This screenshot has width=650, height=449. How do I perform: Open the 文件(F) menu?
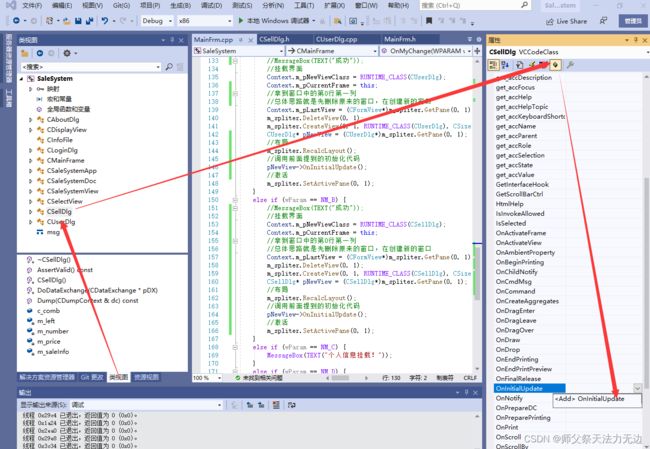(32, 5)
